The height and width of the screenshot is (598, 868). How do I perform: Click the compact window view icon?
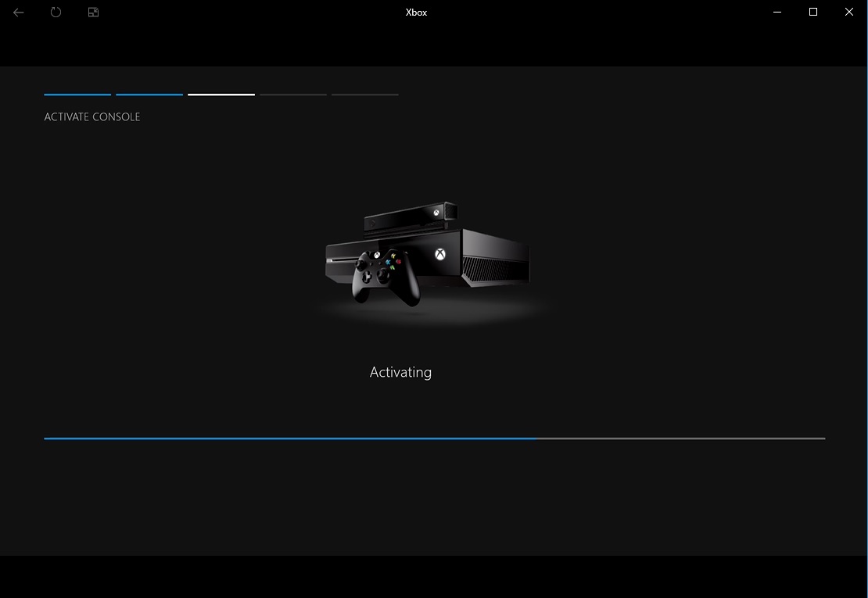94,13
